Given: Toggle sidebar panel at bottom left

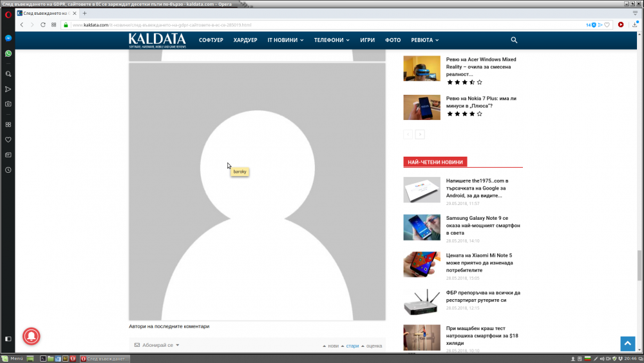Looking at the screenshot, I should pyautogui.click(x=8, y=338).
